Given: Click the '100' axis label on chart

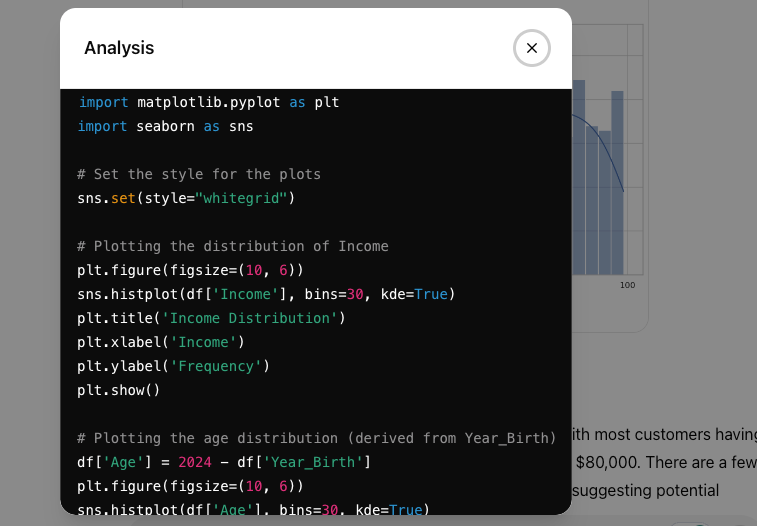Looking at the screenshot, I should (x=628, y=286).
